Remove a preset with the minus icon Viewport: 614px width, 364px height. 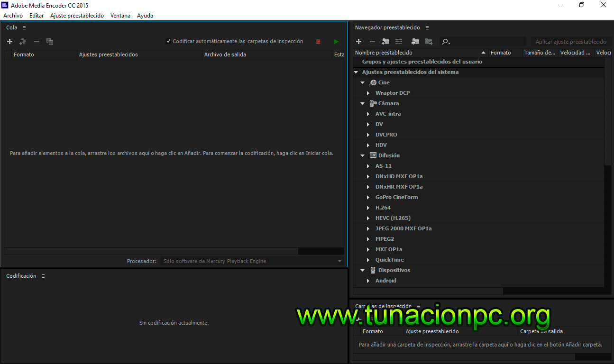372,41
